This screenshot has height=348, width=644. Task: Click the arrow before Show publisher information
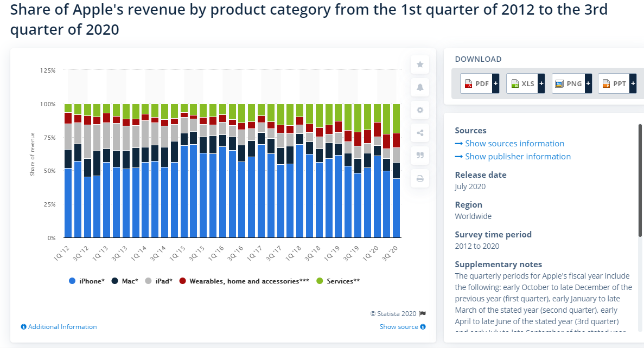coord(459,157)
